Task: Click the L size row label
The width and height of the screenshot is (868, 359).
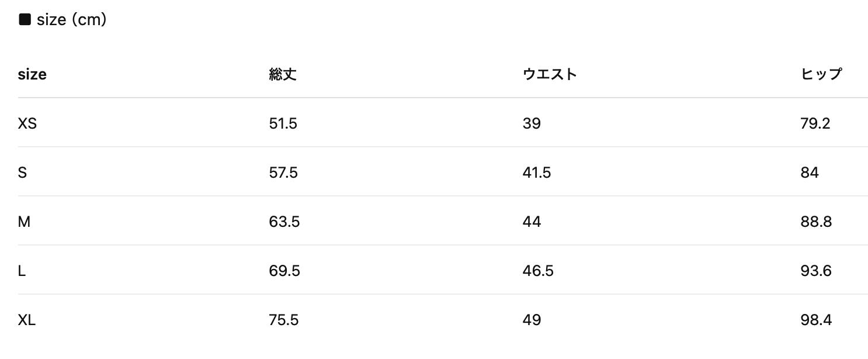Action: [x=22, y=271]
